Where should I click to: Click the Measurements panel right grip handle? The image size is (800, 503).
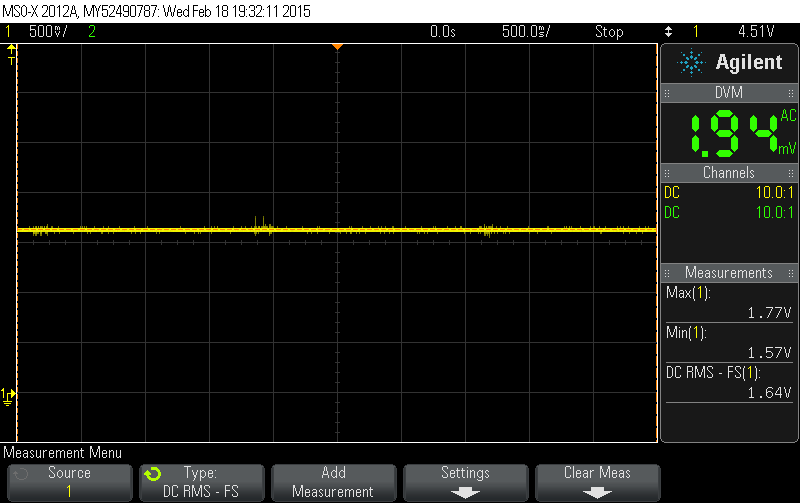pos(791,273)
